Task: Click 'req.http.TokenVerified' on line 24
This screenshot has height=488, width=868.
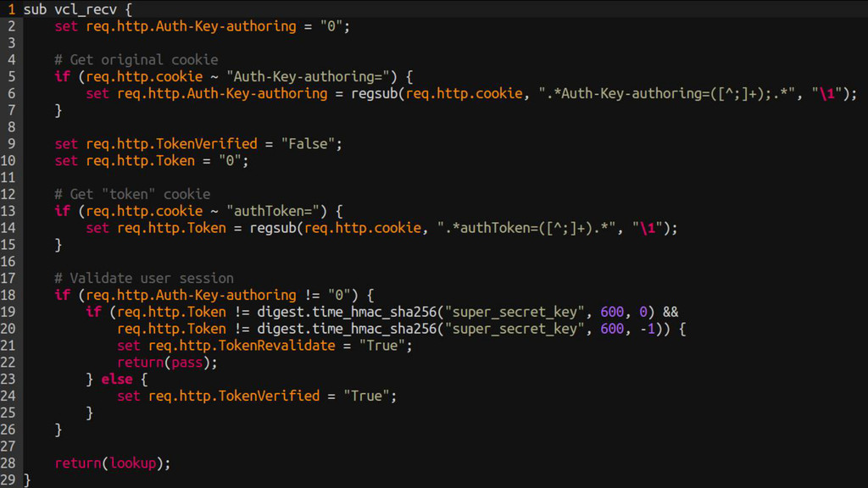Action: point(234,396)
